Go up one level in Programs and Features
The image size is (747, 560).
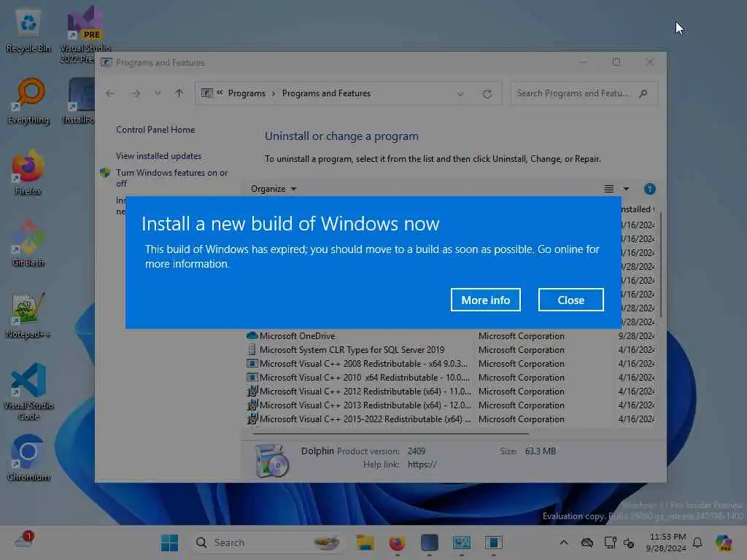pyautogui.click(x=179, y=93)
